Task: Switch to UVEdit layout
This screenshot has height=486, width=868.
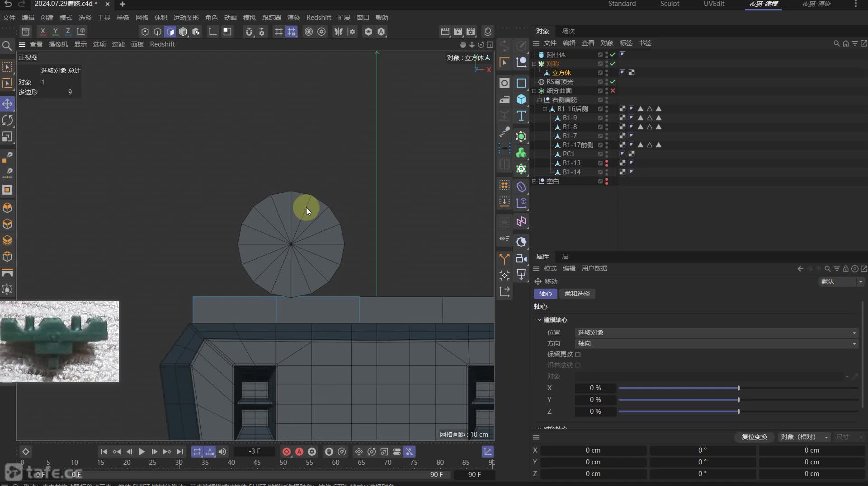Action: pos(714,4)
